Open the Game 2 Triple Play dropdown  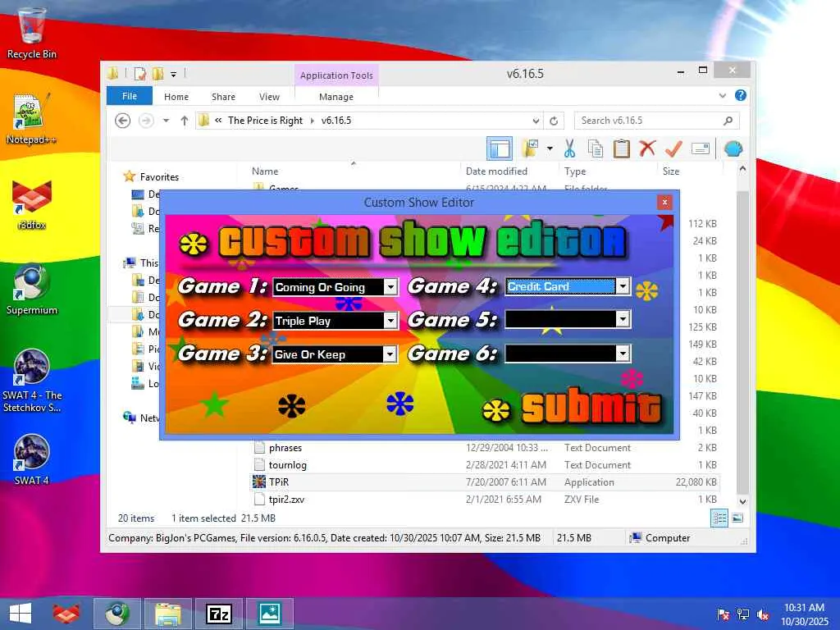390,321
